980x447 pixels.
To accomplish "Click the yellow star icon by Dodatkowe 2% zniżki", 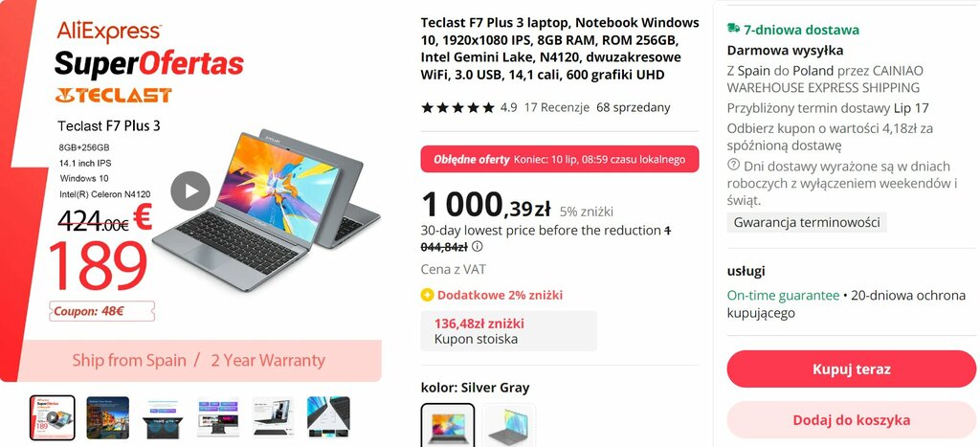I will tap(428, 295).
